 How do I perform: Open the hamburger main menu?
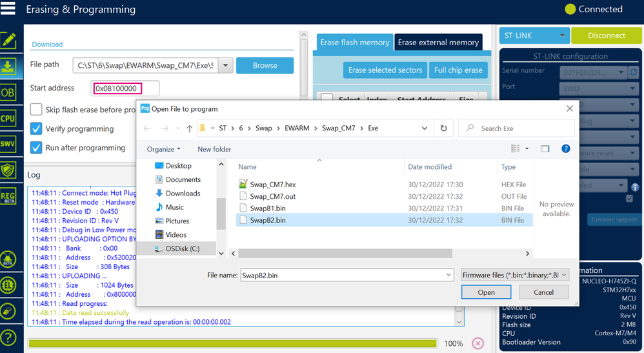[x=8, y=8]
